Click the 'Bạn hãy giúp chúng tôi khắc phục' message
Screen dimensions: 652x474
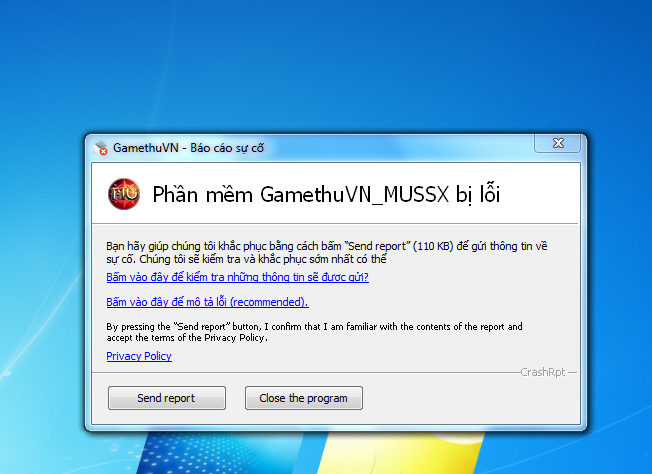tap(326, 252)
